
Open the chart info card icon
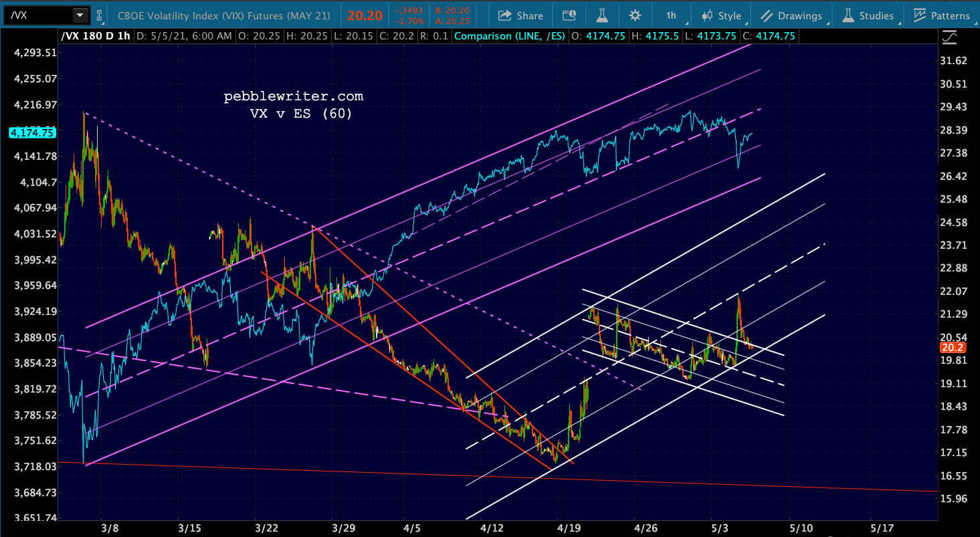pyautogui.click(x=569, y=15)
